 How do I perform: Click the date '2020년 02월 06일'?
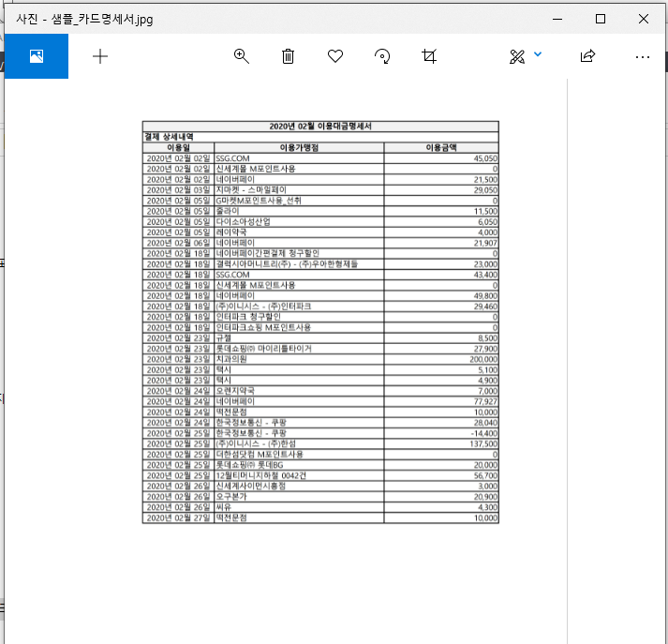(x=178, y=243)
